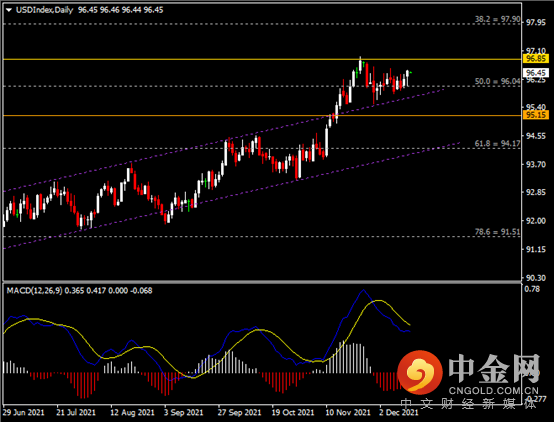The image size is (554, 422).
Task: Select the USDIndex,Daily chart title
Action: click(44, 10)
